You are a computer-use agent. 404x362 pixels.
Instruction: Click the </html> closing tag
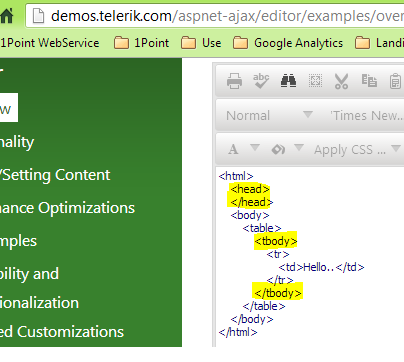[x=238, y=332]
